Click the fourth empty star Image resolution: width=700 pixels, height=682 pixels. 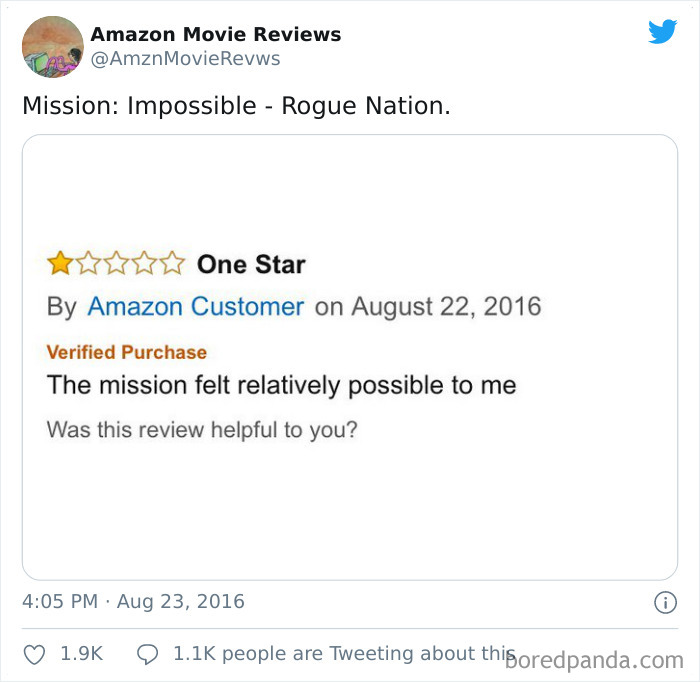click(144, 263)
